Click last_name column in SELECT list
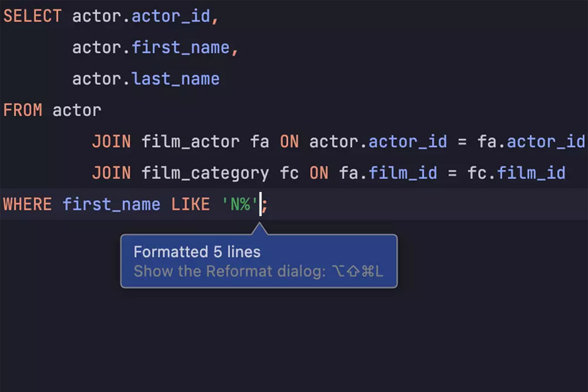The height and width of the screenshot is (392, 588). (x=175, y=79)
